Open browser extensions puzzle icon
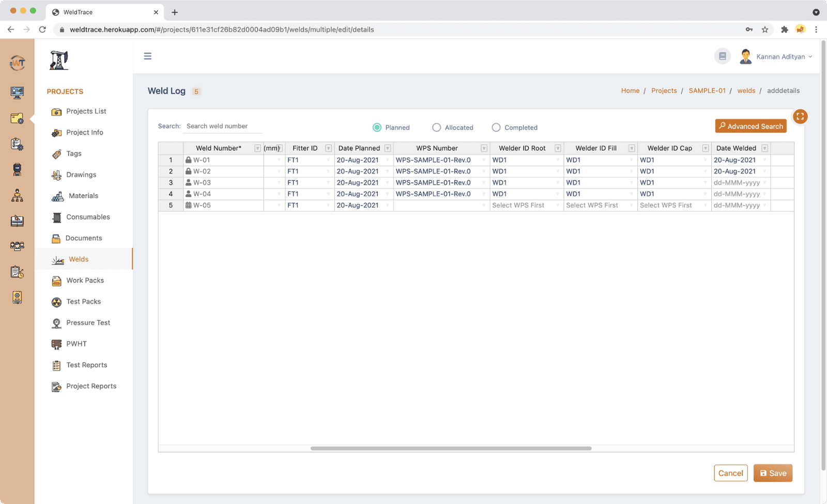 pos(784,29)
